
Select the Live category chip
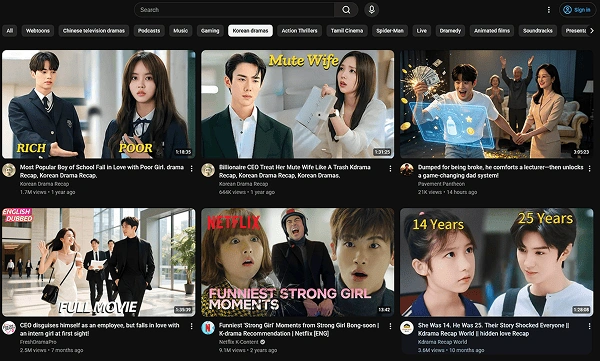point(421,31)
